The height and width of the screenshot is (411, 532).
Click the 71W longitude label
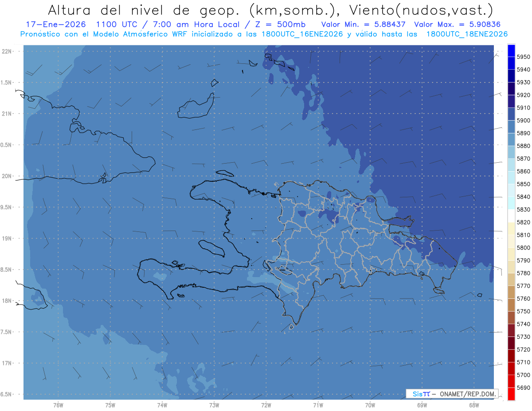pos(318,405)
